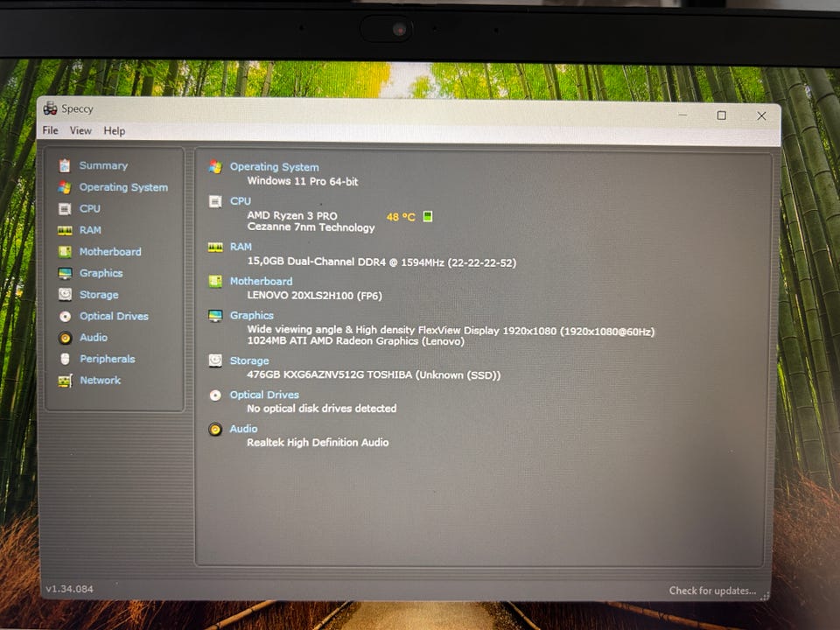The width and height of the screenshot is (840, 630).
Task: Select Summary in the sidebar
Action: [103, 165]
